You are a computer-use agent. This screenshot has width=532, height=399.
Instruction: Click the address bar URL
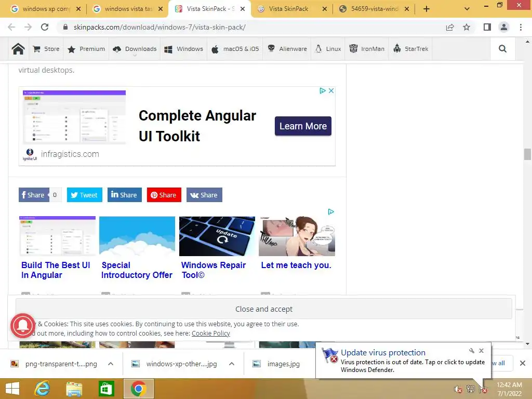point(159,27)
